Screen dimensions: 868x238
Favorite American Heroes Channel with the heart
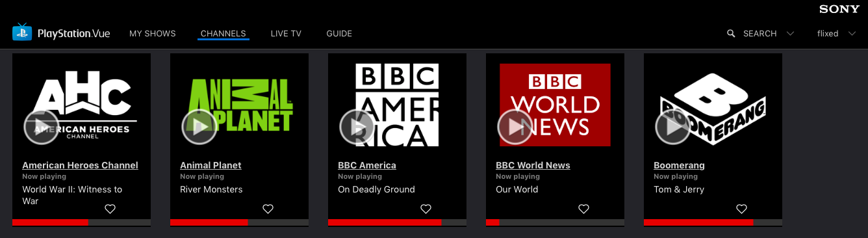110,209
